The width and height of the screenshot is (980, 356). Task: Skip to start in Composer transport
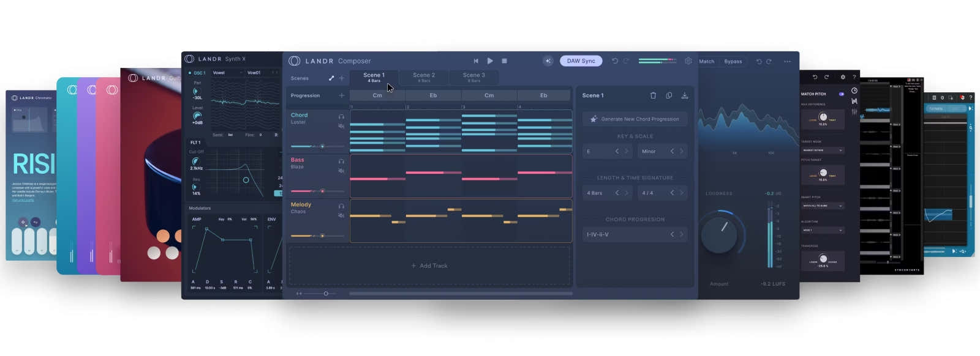pos(476,61)
